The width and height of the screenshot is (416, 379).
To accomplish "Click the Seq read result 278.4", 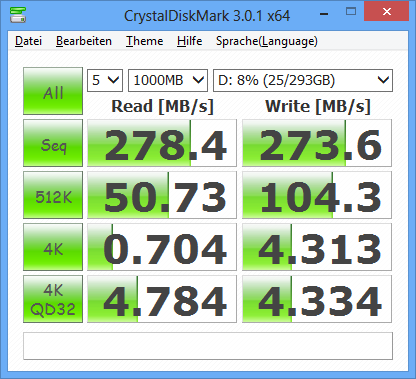I will click(162, 143).
